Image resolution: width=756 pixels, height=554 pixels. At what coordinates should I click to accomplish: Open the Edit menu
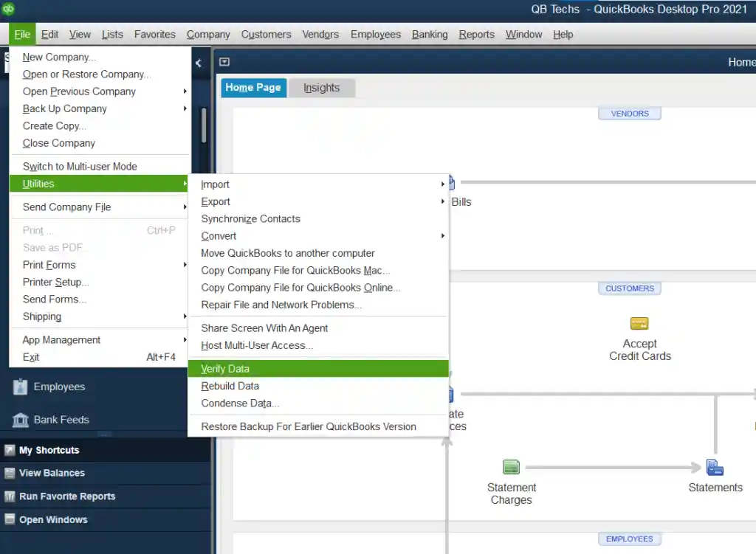tap(49, 34)
